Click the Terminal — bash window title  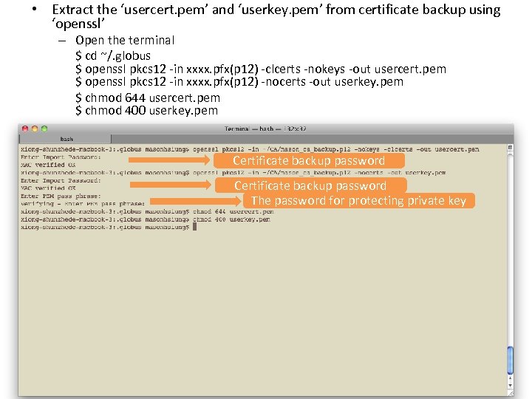(x=265, y=129)
